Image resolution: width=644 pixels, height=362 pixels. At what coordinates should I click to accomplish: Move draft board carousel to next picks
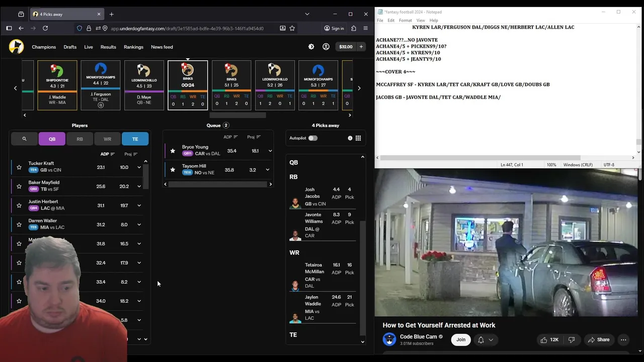pos(359,88)
